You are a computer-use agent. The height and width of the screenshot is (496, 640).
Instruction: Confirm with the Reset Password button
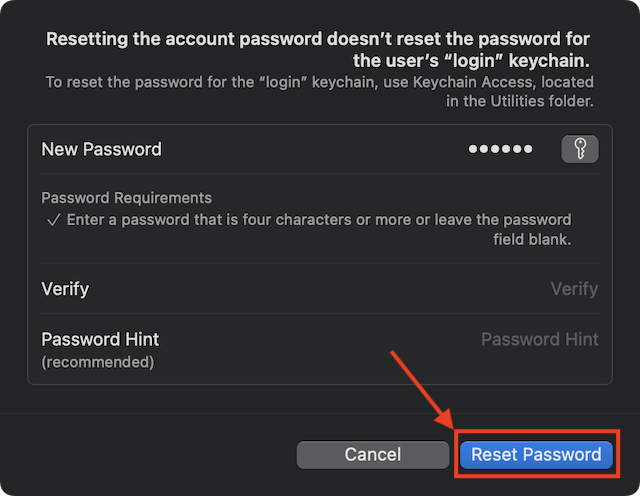pos(536,454)
